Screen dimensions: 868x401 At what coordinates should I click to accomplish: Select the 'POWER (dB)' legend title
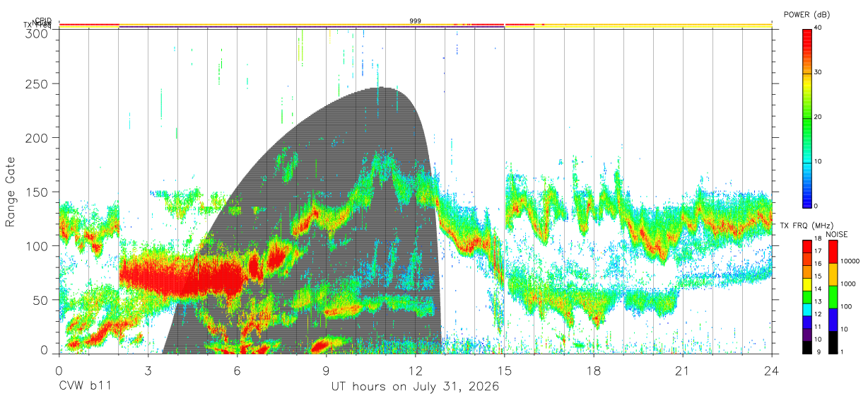pos(807,15)
